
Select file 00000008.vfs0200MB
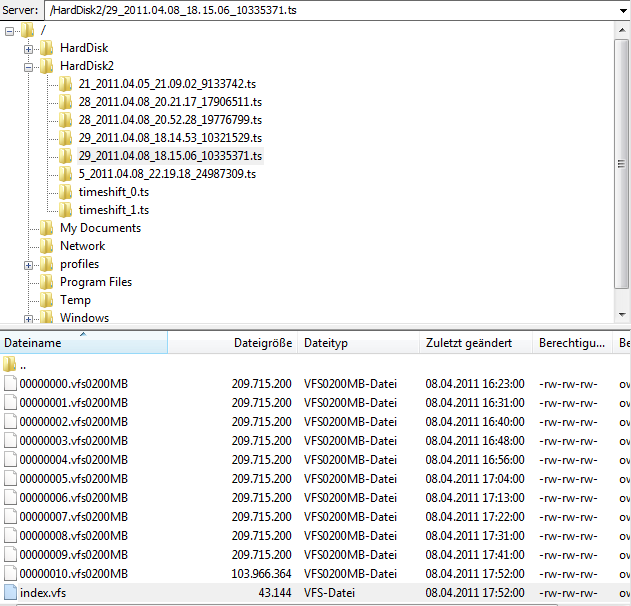pyautogui.click(x=74, y=536)
